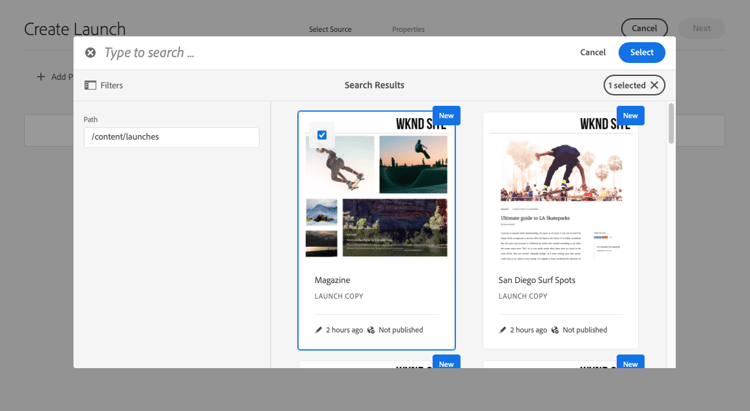The image size is (750, 411).
Task: Click Cancel in Create Launch wizard
Action: 644,28
